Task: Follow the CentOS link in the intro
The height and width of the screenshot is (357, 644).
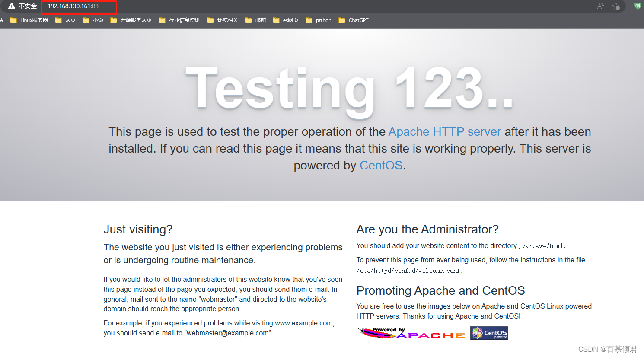Action: (x=381, y=166)
